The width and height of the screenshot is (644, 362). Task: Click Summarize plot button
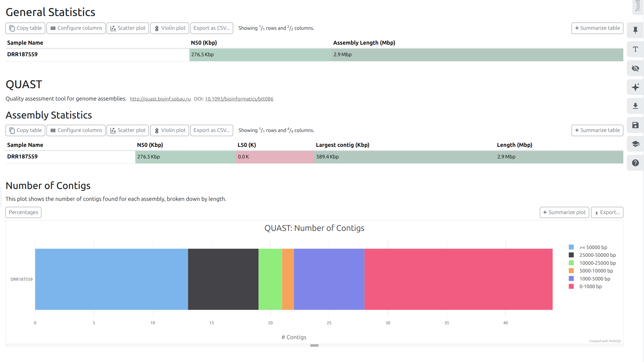(564, 212)
